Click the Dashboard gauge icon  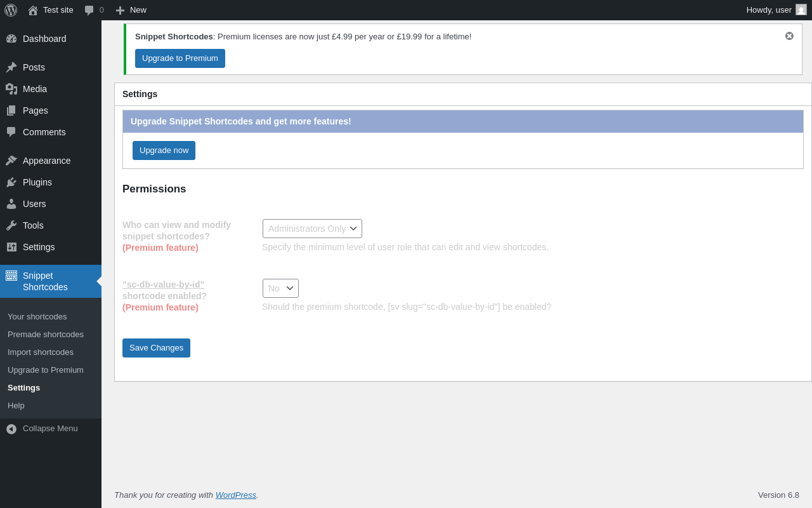click(11, 39)
